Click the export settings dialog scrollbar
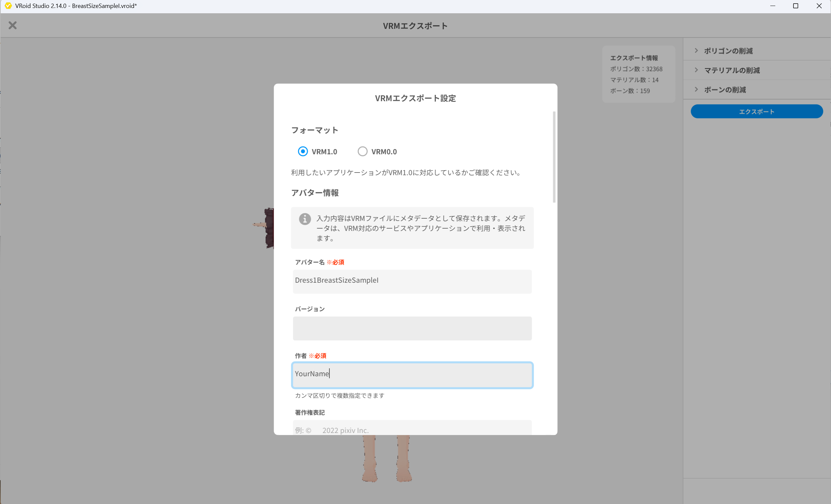Image resolution: width=831 pixels, height=504 pixels. coord(554,157)
